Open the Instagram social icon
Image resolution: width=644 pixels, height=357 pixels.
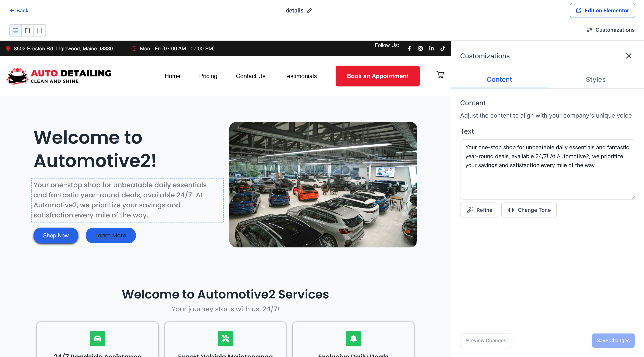coord(420,48)
